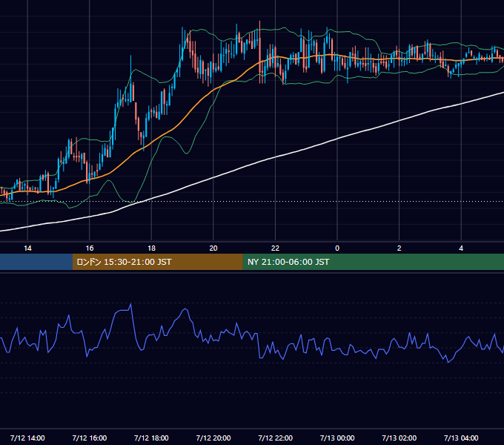Select the white dotted horizontal price line
The width and height of the screenshot is (504, 445).
[252, 202]
